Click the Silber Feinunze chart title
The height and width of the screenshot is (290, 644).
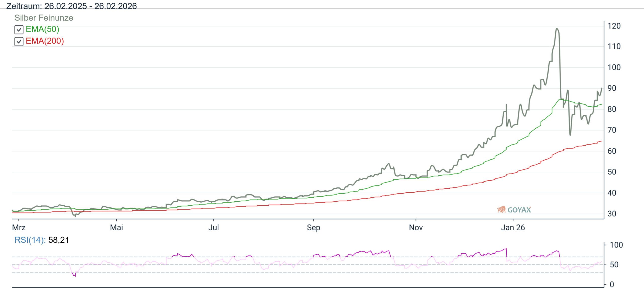[x=44, y=18]
